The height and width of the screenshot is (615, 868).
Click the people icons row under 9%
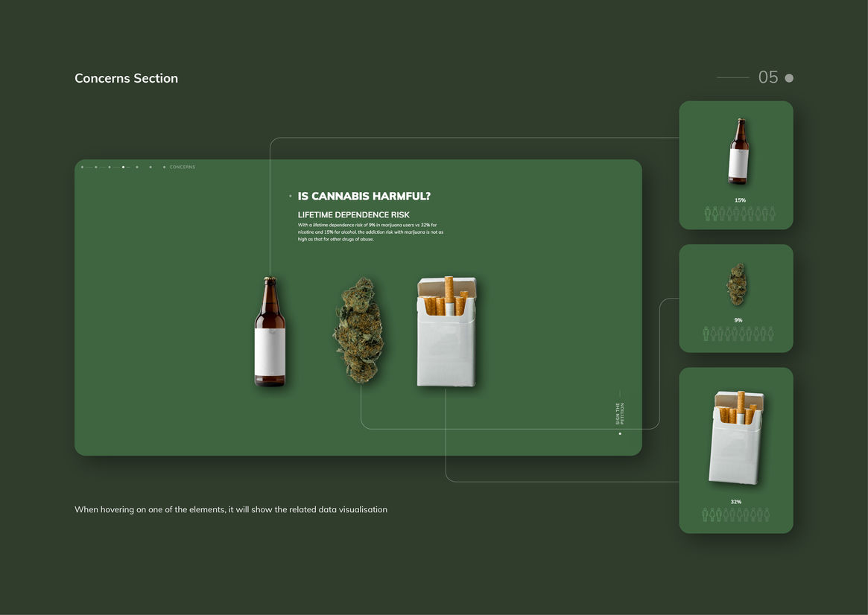pos(737,334)
